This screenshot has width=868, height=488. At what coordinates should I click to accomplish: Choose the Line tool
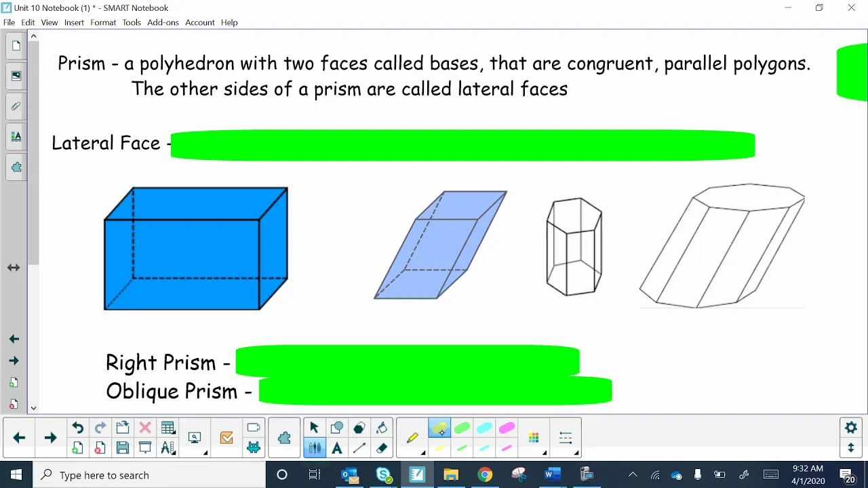(359, 448)
